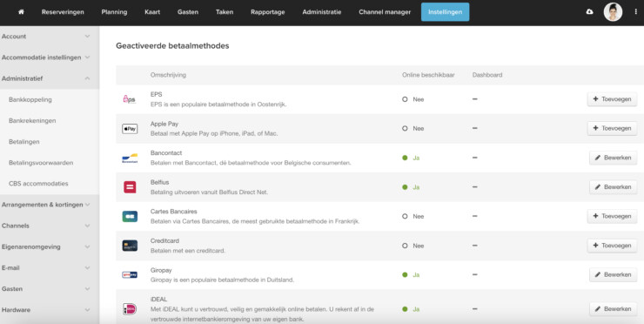Open the Kaart menu
The height and width of the screenshot is (324, 644).
coord(152,12)
